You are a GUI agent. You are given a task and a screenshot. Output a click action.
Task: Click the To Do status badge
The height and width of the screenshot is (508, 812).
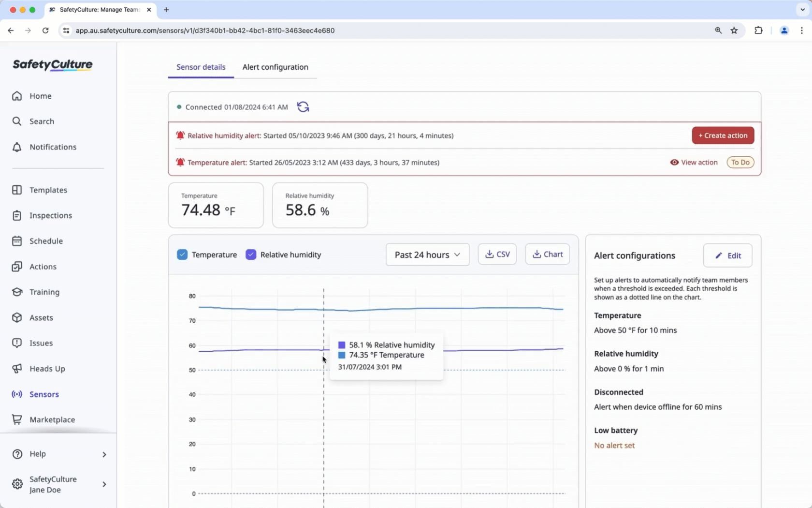click(x=740, y=163)
